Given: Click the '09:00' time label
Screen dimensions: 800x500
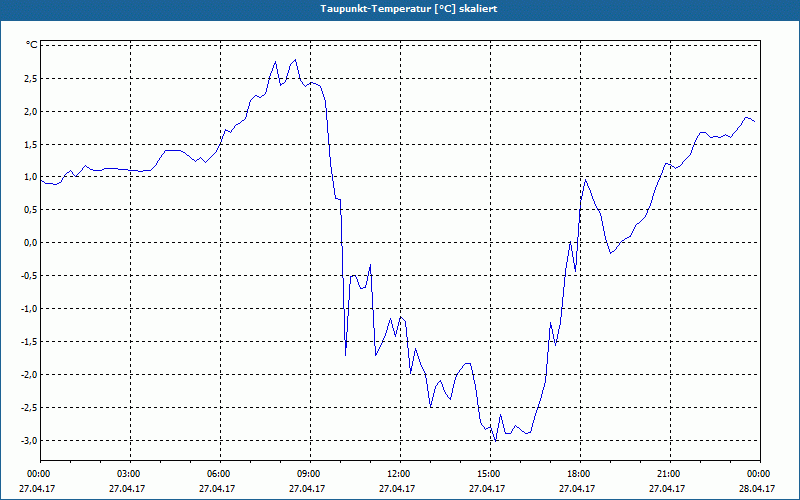Looking at the screenshot, I should pos(310,474).
